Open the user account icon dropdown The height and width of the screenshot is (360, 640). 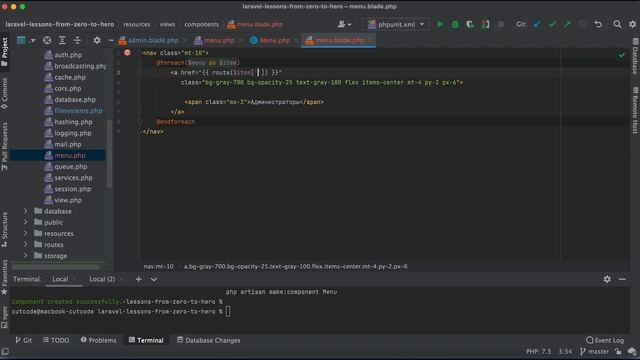click(344, 24)
